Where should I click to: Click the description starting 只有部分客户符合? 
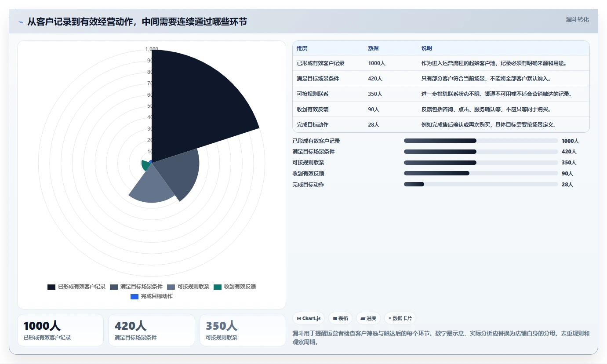(487, 79)
